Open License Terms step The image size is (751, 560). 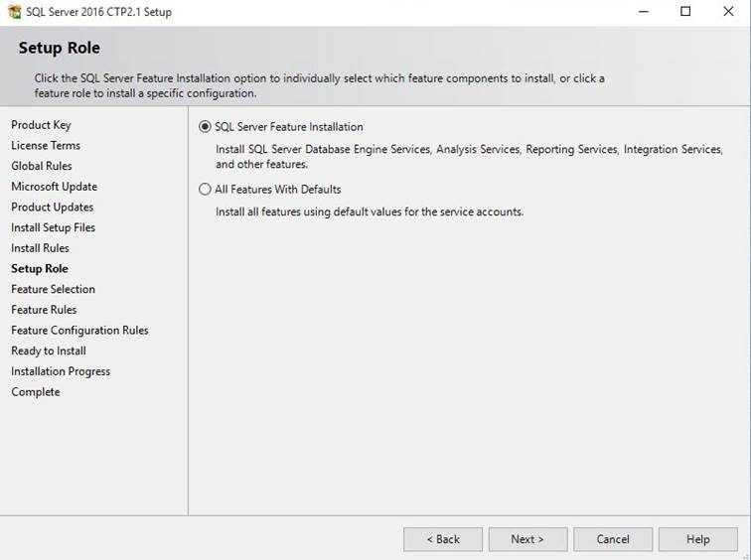click(46, 146)
